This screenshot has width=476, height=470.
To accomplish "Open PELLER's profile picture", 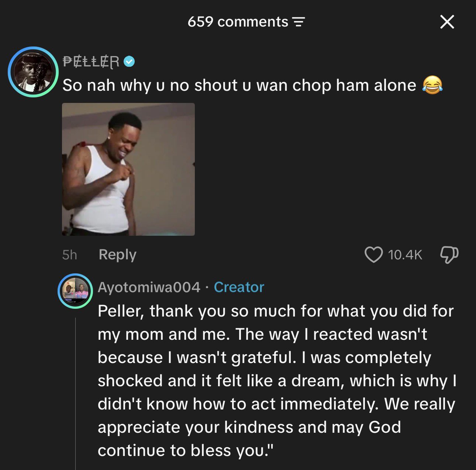I will point(34,72).
